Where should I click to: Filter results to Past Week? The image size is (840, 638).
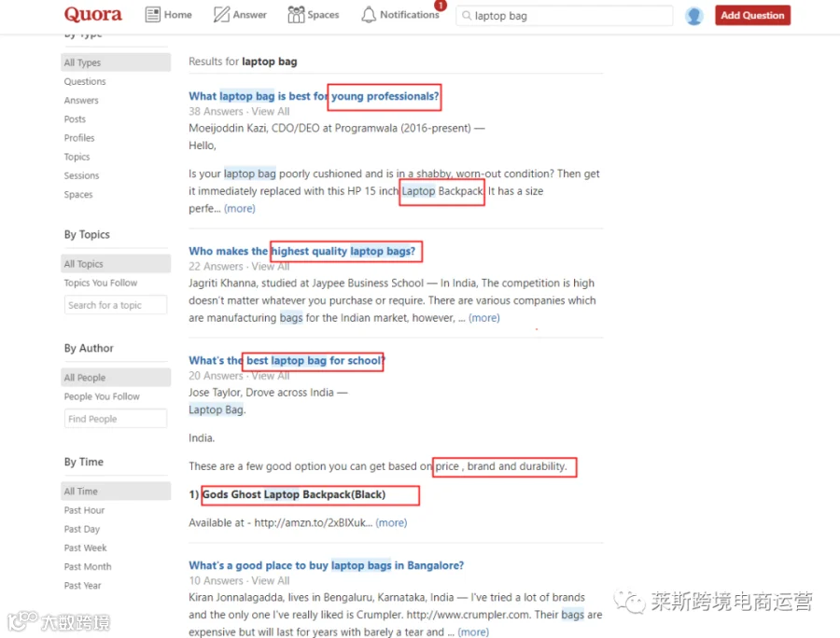(x=85, y=548)
